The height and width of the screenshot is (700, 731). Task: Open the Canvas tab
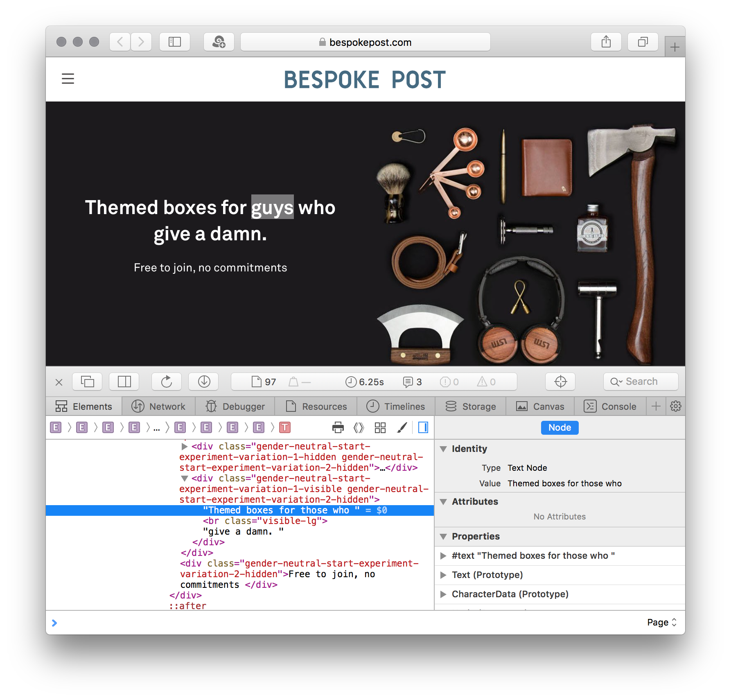point(540,406)
